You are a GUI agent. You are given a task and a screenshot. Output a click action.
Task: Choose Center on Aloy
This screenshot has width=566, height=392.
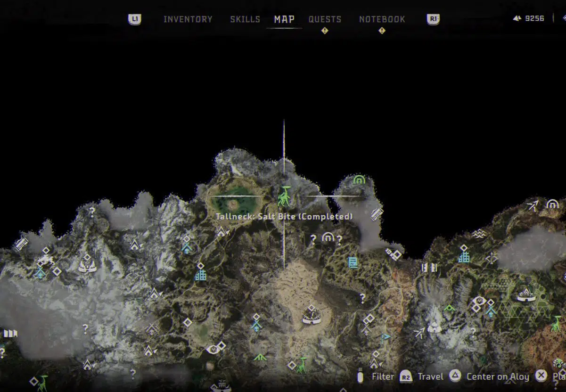click(498, 376)
